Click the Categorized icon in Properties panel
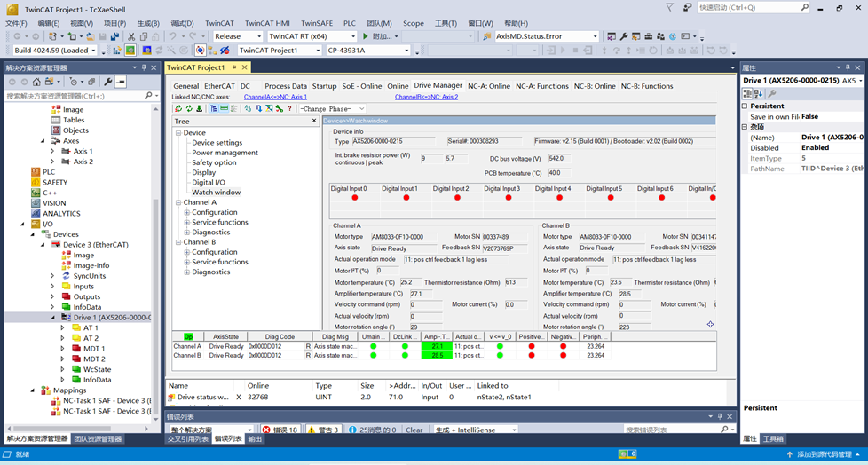This screenshot has height=465, width=868. (x=746, y=93)
